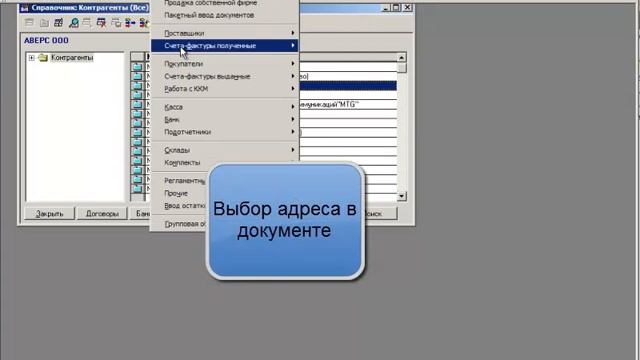
Task: Click the Контрагенты folder icon in the tree
Action: coord(43,58)
